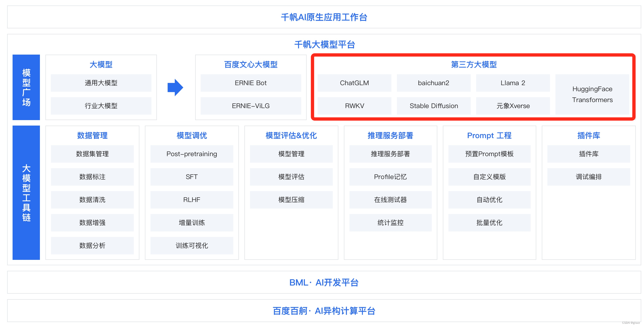Viewport: 644px width, 327px height.
Task: Open 模型管理 item
Action: [x=291, y=154]
